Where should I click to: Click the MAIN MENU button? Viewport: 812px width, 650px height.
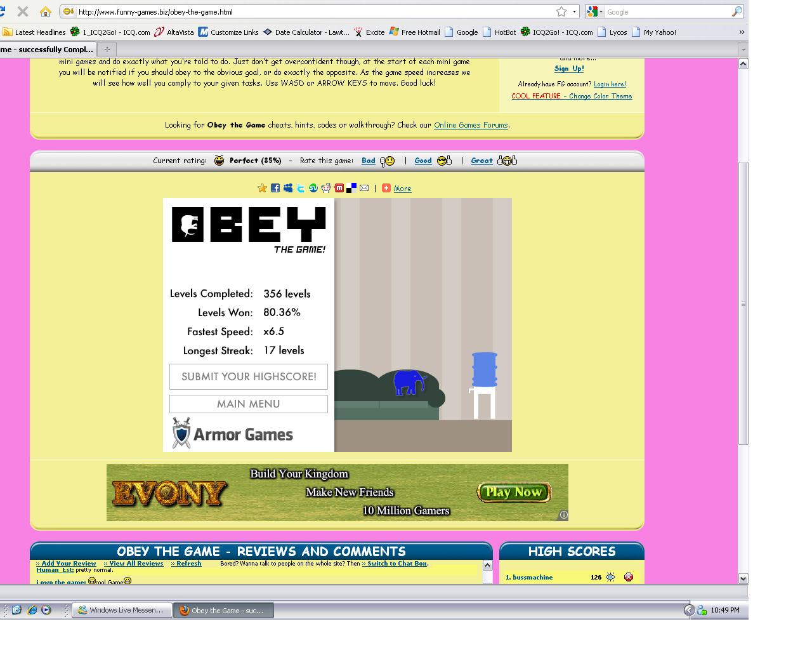pyautogui.click(x=249, y=404)
